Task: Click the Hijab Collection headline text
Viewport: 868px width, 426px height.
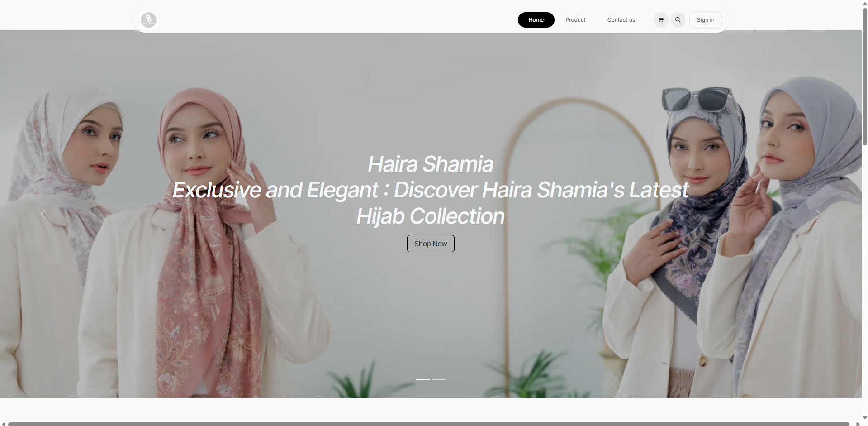Action: pos(431,216)
